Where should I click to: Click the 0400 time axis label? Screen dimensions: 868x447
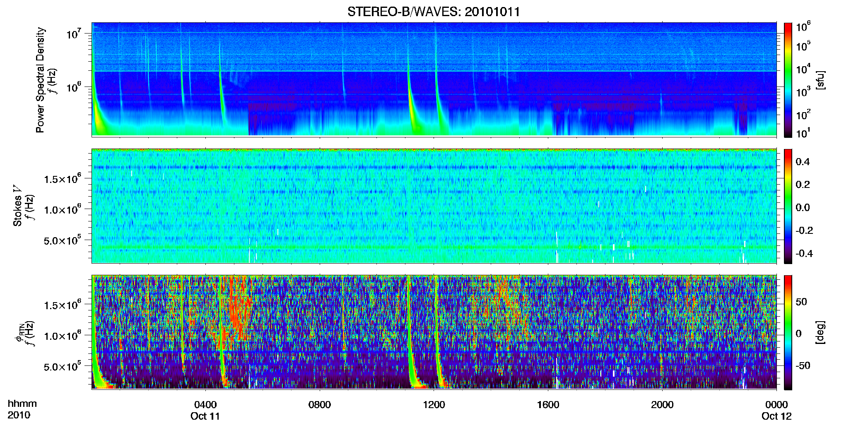click(x=205, y=404)
